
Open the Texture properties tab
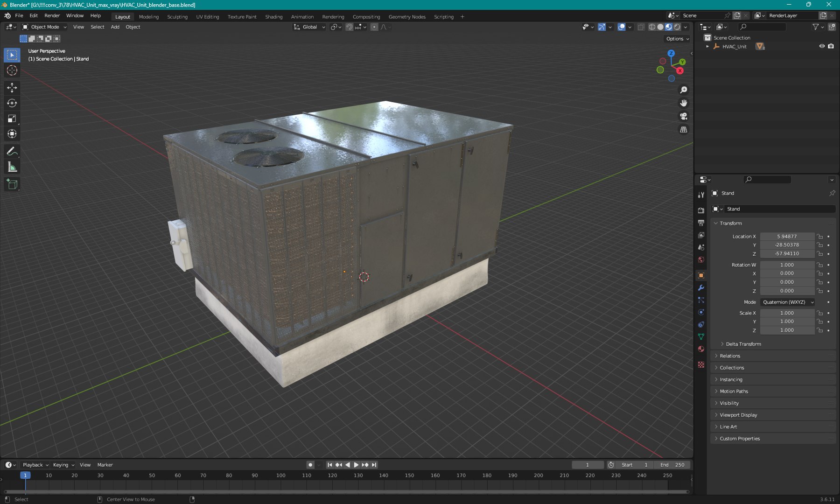click(701, 364)
